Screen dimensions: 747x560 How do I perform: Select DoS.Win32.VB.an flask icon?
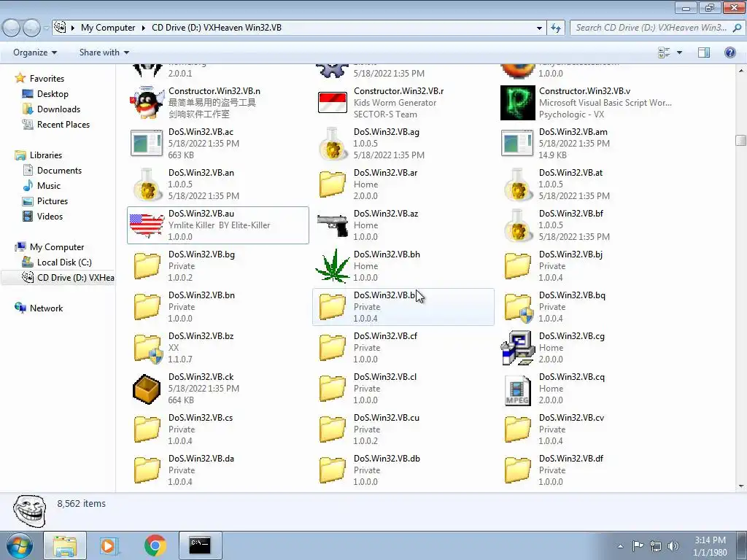pos(147,184)
